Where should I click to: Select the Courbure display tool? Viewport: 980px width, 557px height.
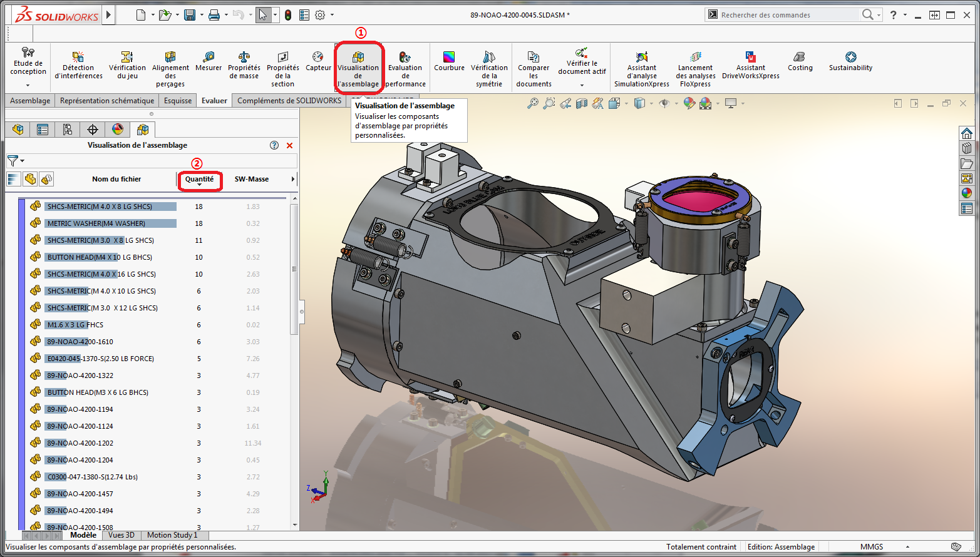(449, 61)
